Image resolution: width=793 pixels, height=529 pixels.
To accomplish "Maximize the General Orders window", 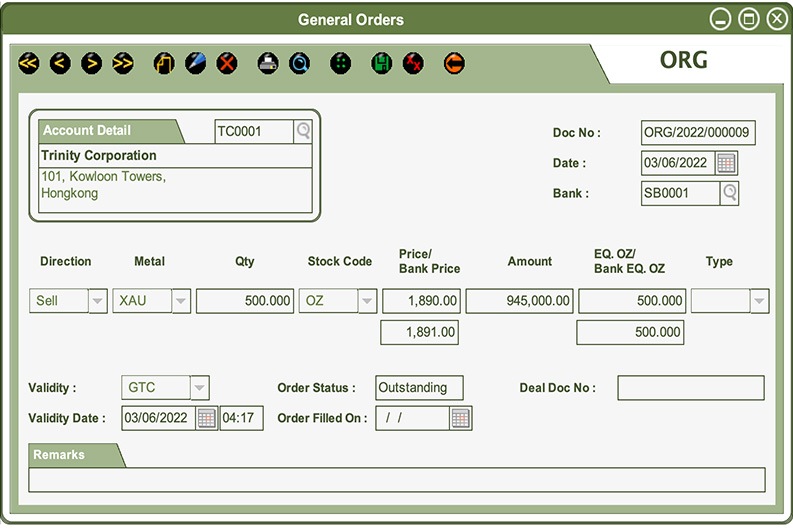I will (x=749, y=20).
